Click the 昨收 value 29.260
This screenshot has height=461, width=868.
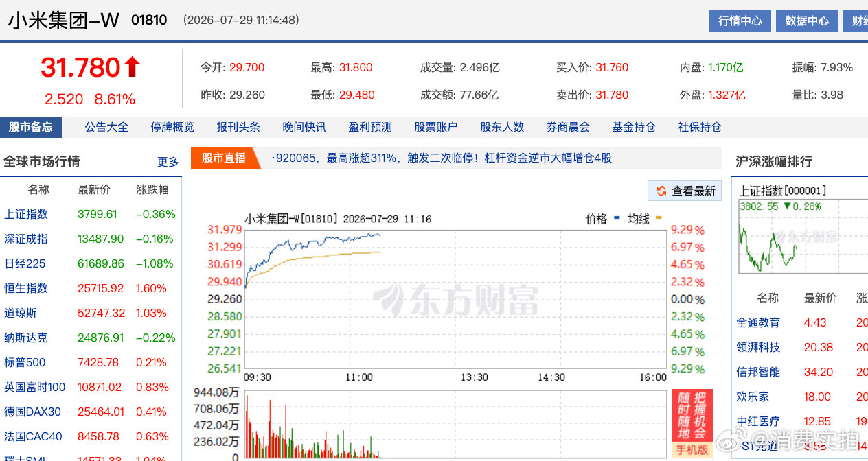247,95
